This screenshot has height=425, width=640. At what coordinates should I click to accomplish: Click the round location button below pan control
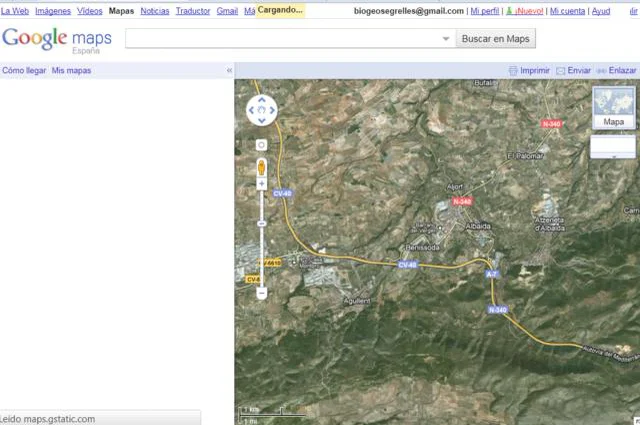coord(262,145)
